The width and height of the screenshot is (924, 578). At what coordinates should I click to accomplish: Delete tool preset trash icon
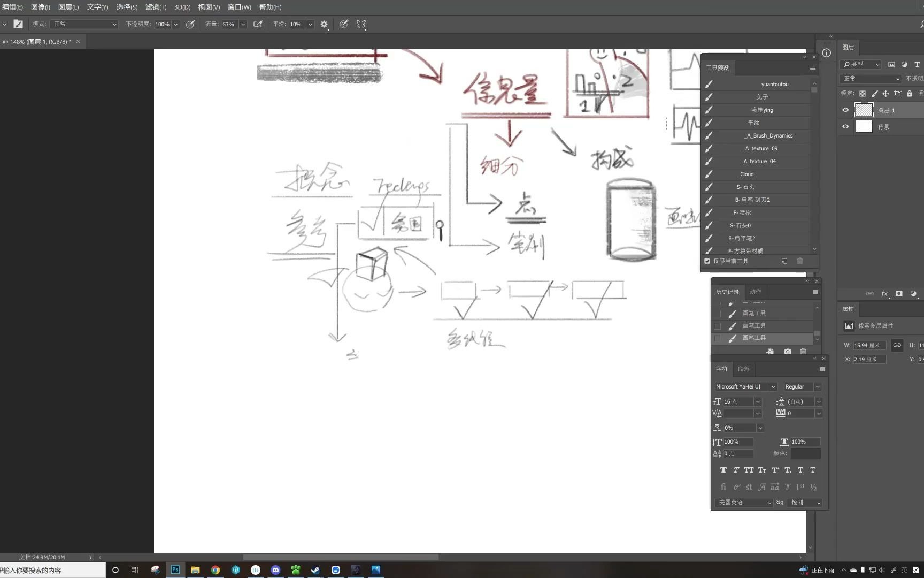(x=800, y=261)
